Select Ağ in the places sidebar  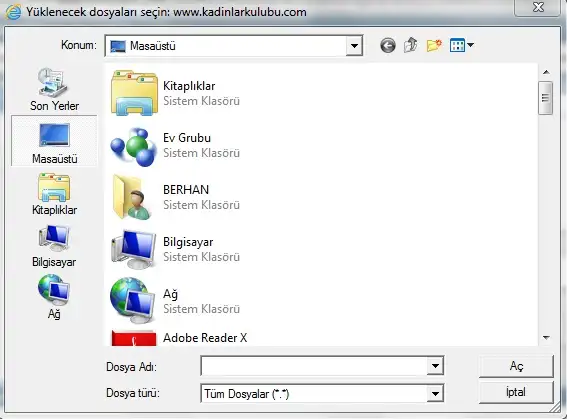click(54, 297)
